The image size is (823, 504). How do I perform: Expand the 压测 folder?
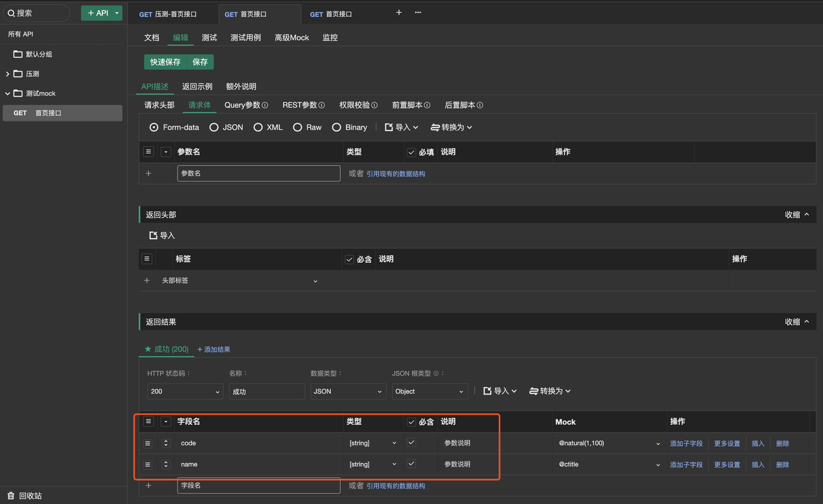click(7, 74)
